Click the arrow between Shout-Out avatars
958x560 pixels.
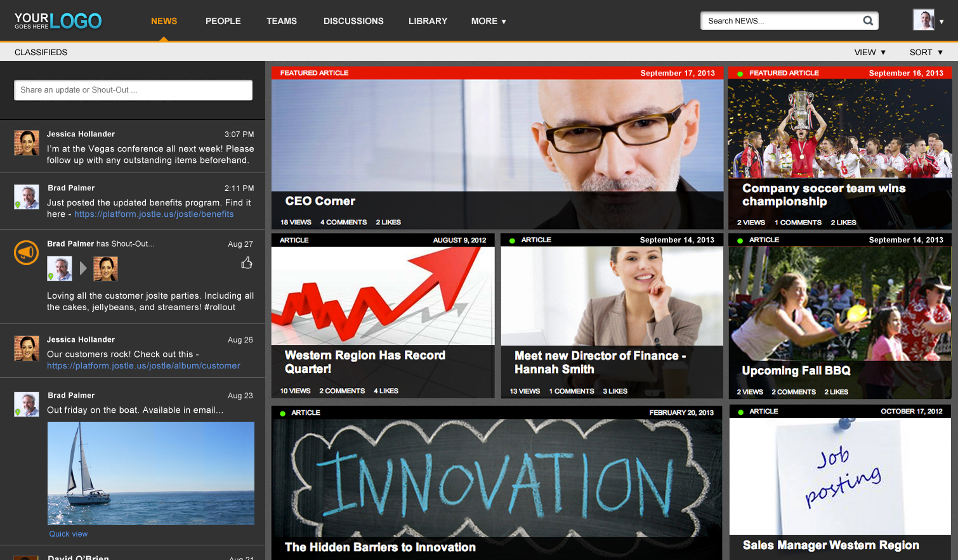[83, 269]
